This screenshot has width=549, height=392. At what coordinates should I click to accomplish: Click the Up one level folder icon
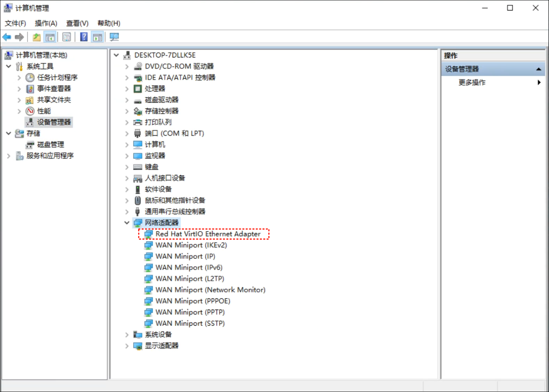37,37
